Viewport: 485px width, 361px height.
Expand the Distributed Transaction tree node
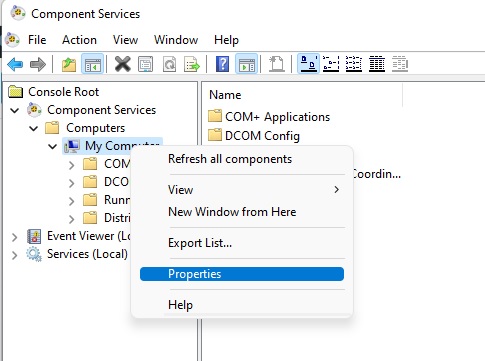point(71,219)
